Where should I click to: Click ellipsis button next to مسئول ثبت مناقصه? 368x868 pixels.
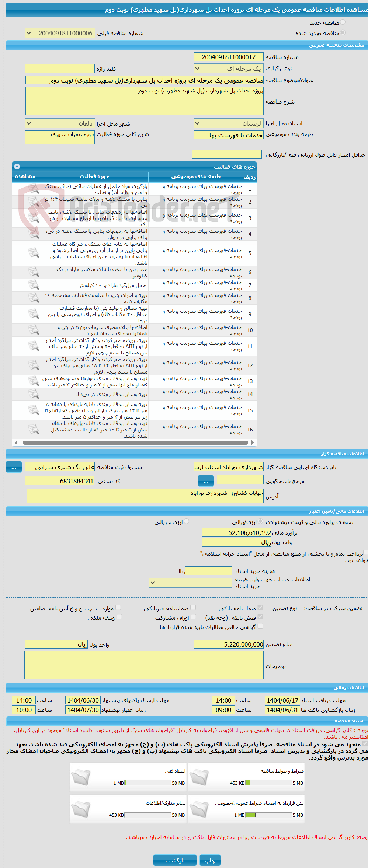(14, 467)
